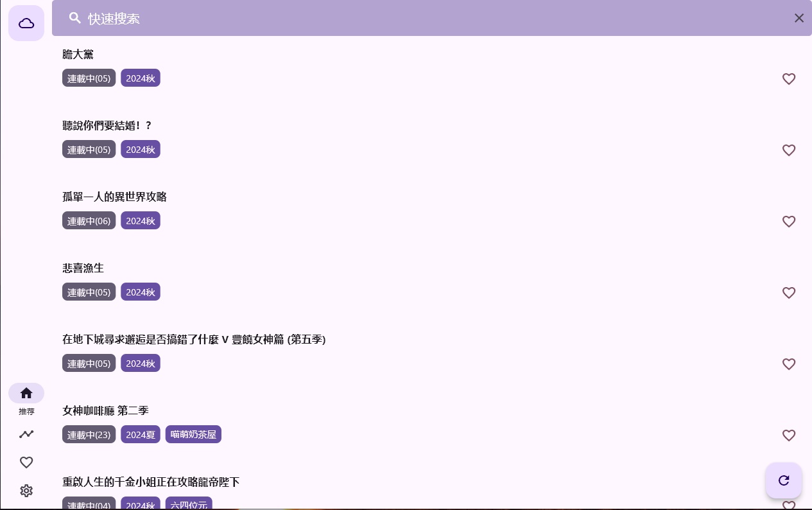Toggle favorite heart for 孤單一人的異世界攻略
Screen dimensions: 812x510
click(x=789, y=222)
